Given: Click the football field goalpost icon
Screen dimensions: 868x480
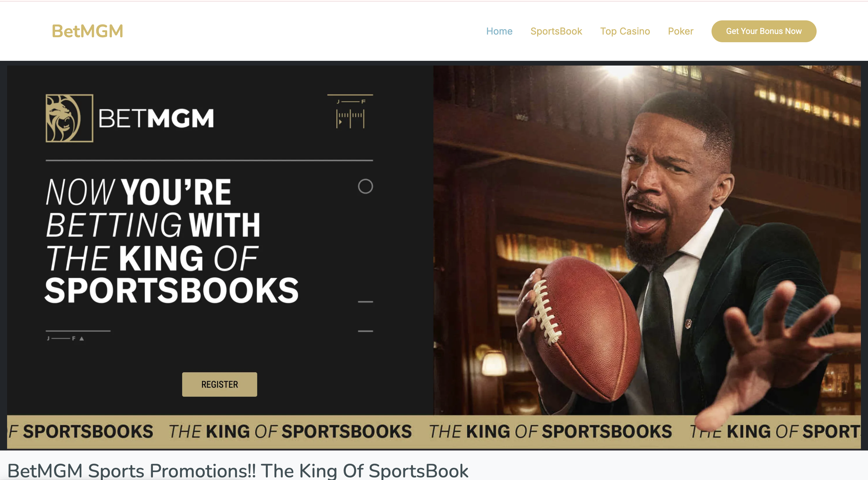Looking at the screenshot, I should pos(350,112).
